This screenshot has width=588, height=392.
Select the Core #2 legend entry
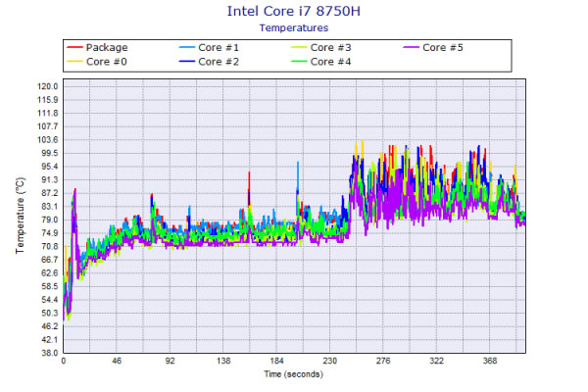click(x=210, y=62)
